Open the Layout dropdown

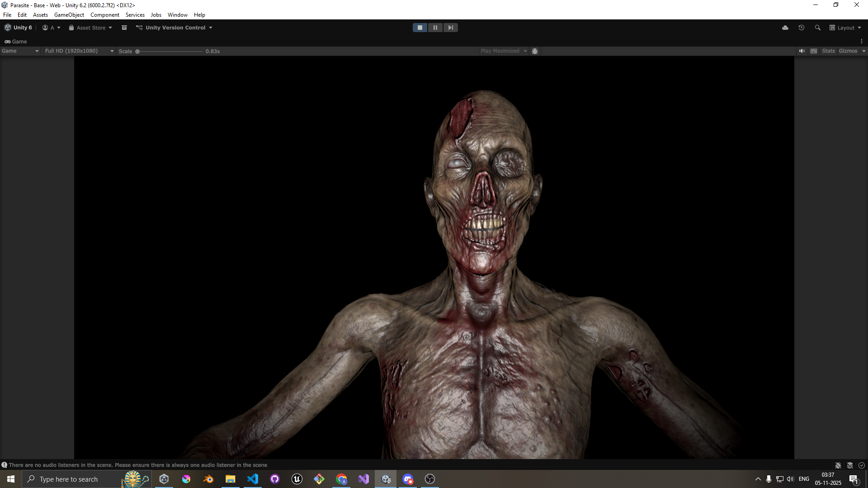845,28
